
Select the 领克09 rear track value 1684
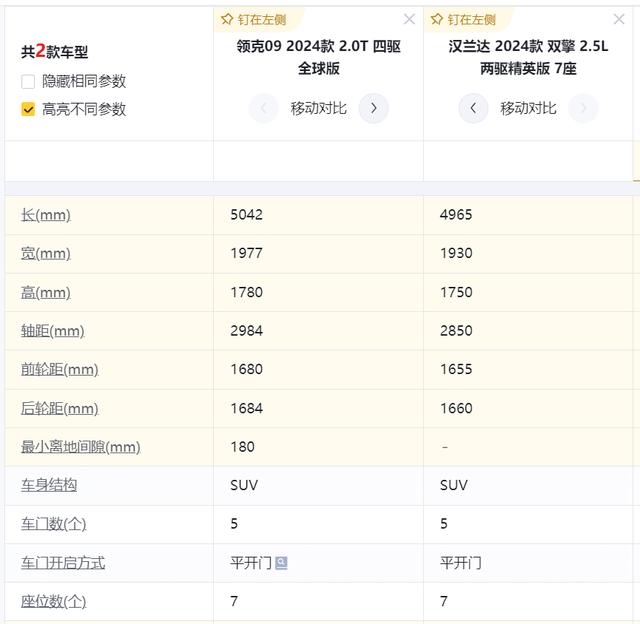tap(247, 408)
